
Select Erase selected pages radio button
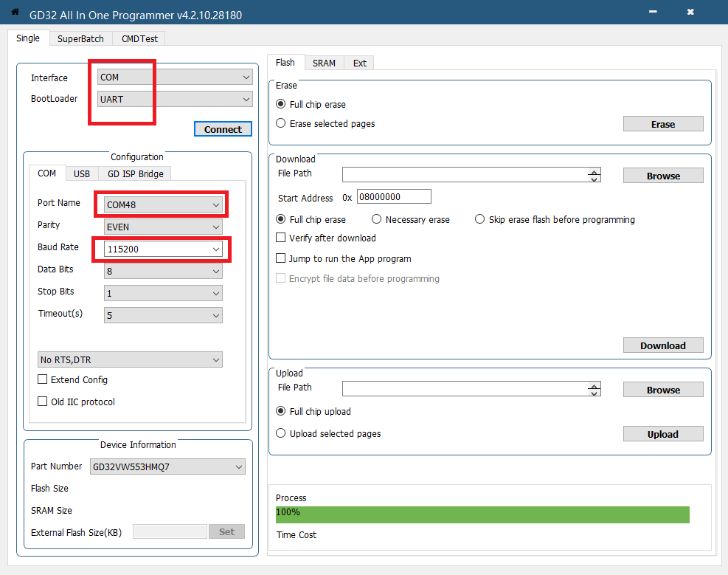coord(280,123)
